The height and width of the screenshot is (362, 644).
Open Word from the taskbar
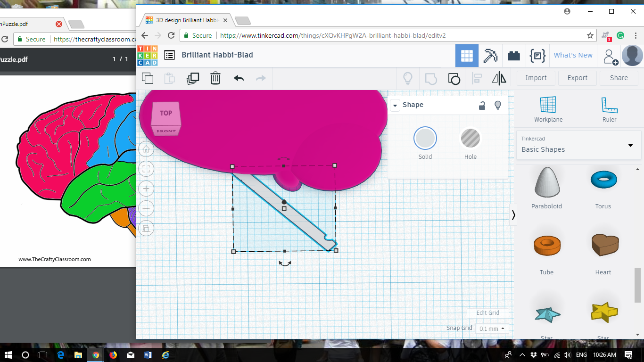click(x=148, y=354)
